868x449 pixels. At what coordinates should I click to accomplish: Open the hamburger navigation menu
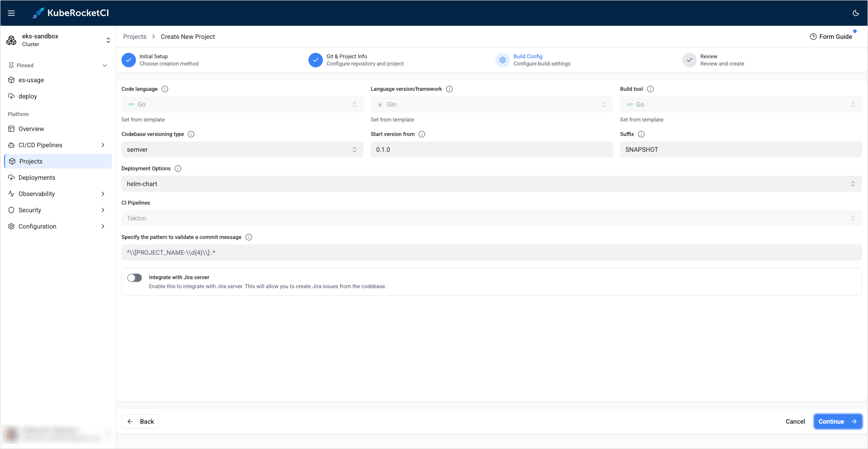(11, 13)
